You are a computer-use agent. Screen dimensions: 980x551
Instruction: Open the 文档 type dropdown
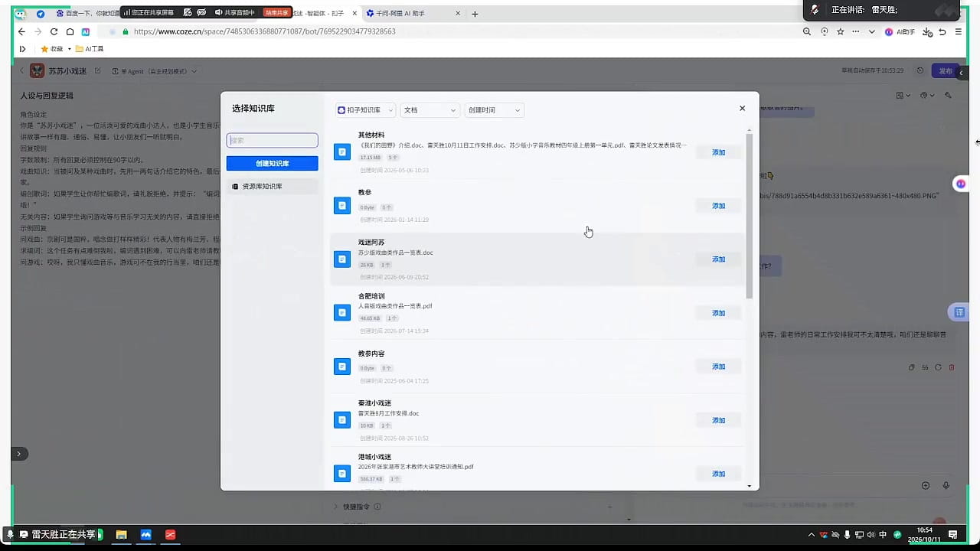[430, 110]
